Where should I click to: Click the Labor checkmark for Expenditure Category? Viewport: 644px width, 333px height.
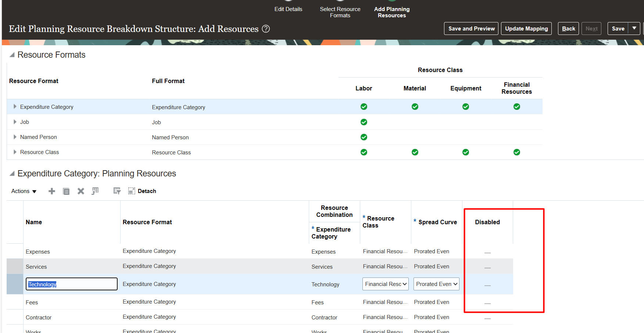[364, 107]
